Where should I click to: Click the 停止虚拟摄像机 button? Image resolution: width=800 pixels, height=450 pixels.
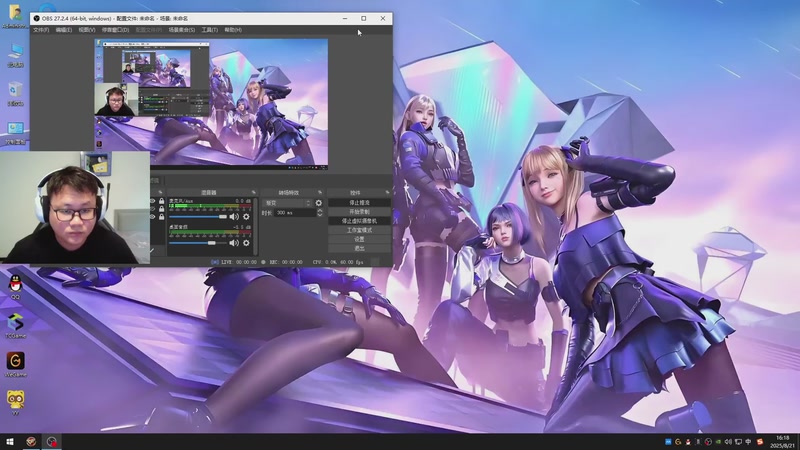click(359, 221)
